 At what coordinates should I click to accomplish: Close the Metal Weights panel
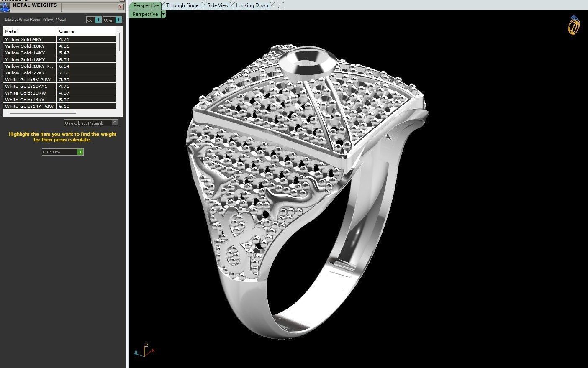pos(121,7)
